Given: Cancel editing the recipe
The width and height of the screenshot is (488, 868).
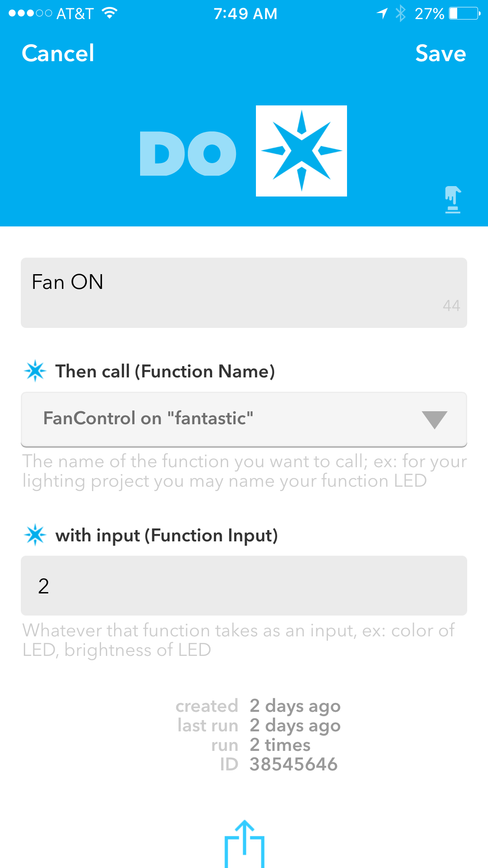Looking at the screenshot, I should [58, 53].
